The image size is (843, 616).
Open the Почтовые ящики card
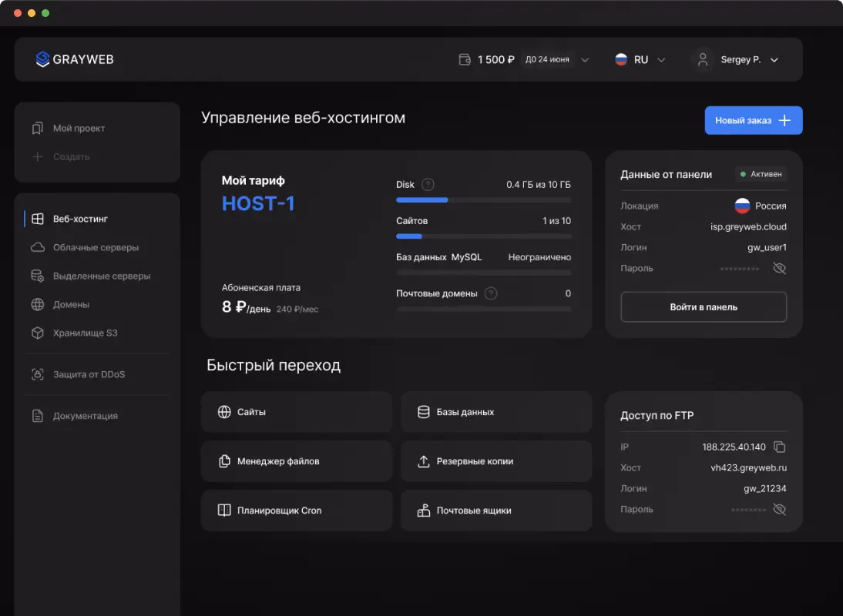coord(496,511)
